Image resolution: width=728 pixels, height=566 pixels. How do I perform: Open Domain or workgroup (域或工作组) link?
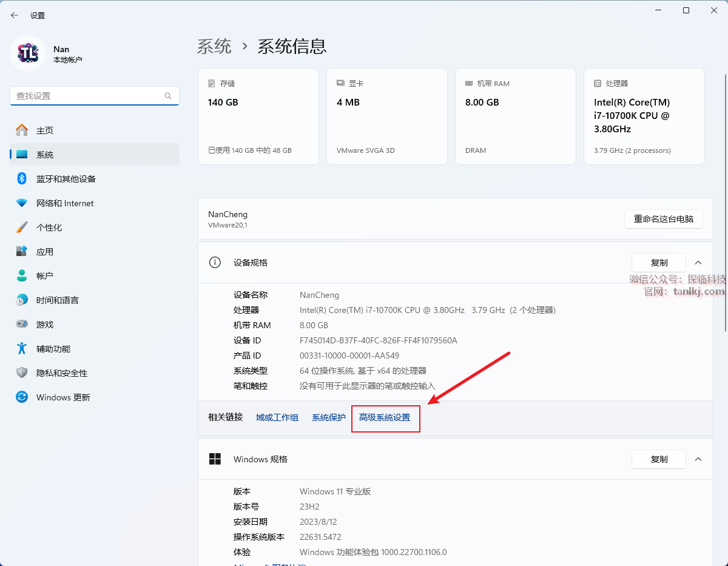tap(277, 417)
